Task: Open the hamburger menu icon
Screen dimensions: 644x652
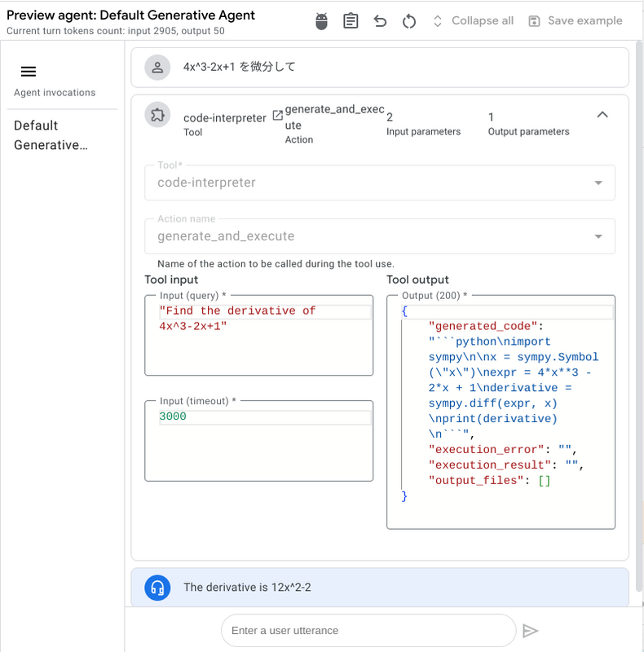Action: pos(29,72)
